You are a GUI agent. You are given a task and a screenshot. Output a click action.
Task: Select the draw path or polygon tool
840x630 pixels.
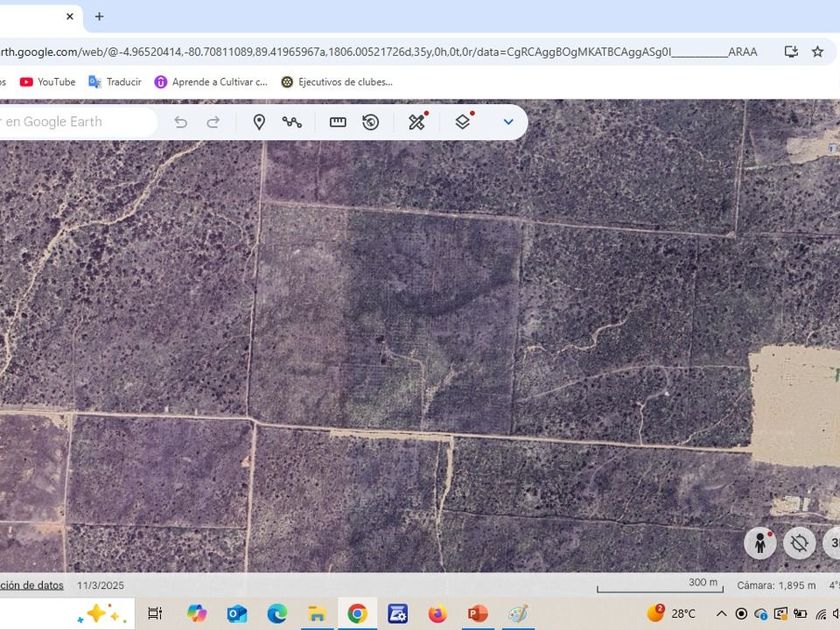pos(292,122)
